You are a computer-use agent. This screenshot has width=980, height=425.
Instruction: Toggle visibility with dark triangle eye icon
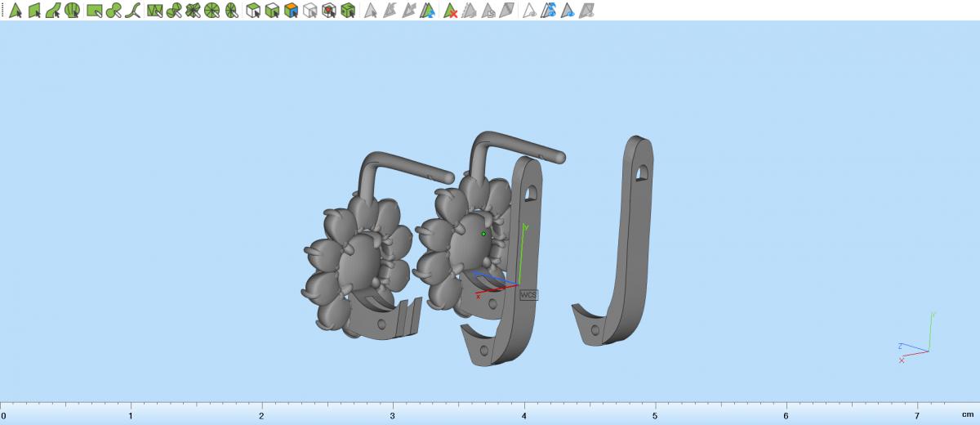(568, 11)
